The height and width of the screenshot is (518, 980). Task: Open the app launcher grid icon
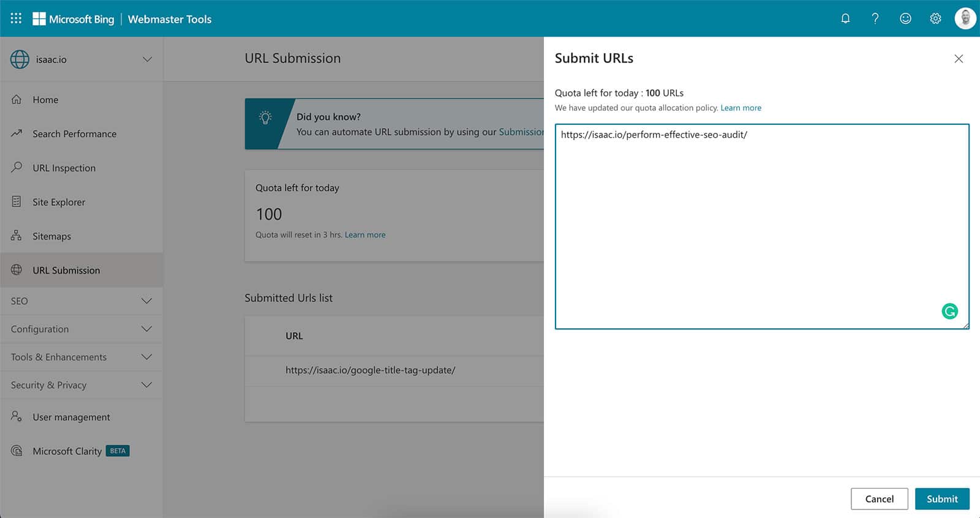[x=16, y=18]
